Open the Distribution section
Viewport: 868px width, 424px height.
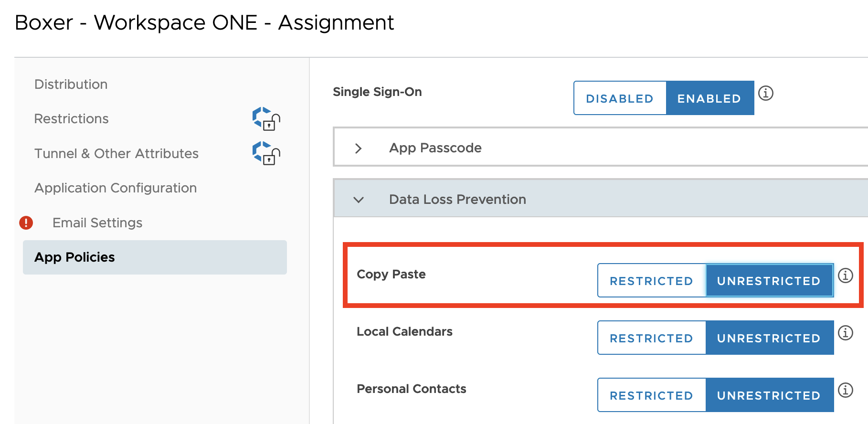pos(71,84)
